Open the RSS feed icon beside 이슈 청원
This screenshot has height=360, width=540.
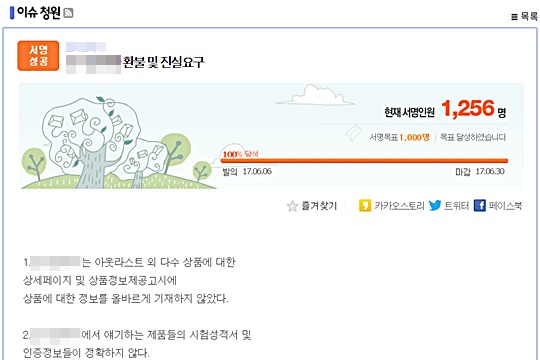click(69, 13)
